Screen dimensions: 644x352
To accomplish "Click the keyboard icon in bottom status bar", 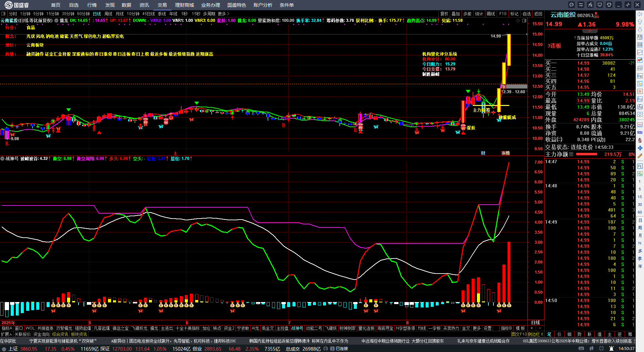I will pos(581,349).
